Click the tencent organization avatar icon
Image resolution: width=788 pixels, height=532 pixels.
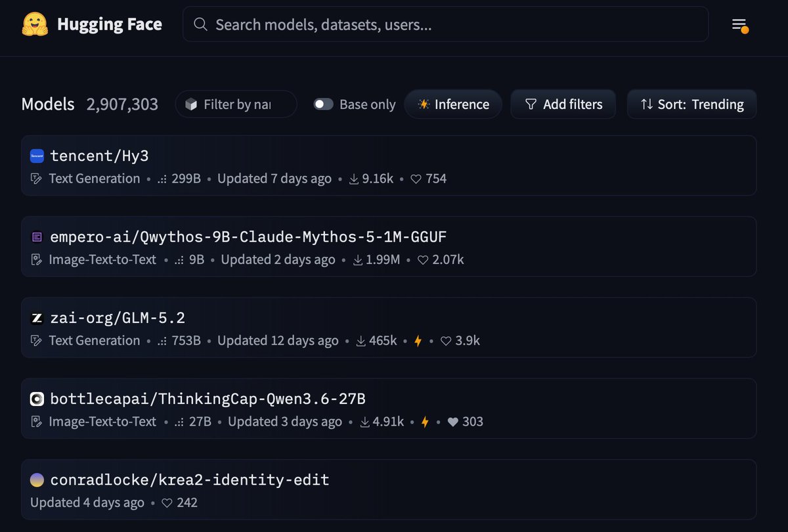tap(37, 156)
